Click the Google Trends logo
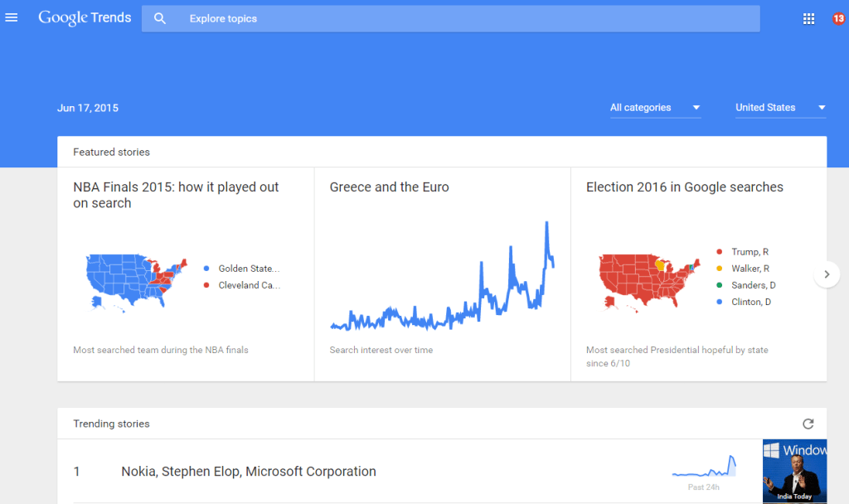The width and height of the screenshot is (849, 504). pos(85,18)
